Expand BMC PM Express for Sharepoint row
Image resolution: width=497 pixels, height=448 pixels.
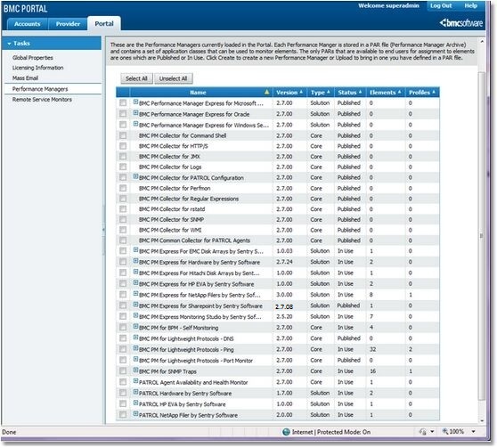[x=135, y=305]
